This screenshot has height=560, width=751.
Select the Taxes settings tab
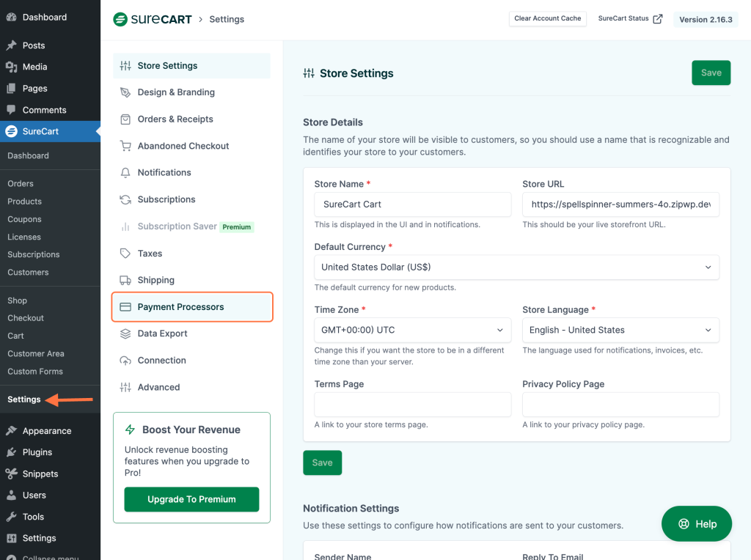(151, 253)
